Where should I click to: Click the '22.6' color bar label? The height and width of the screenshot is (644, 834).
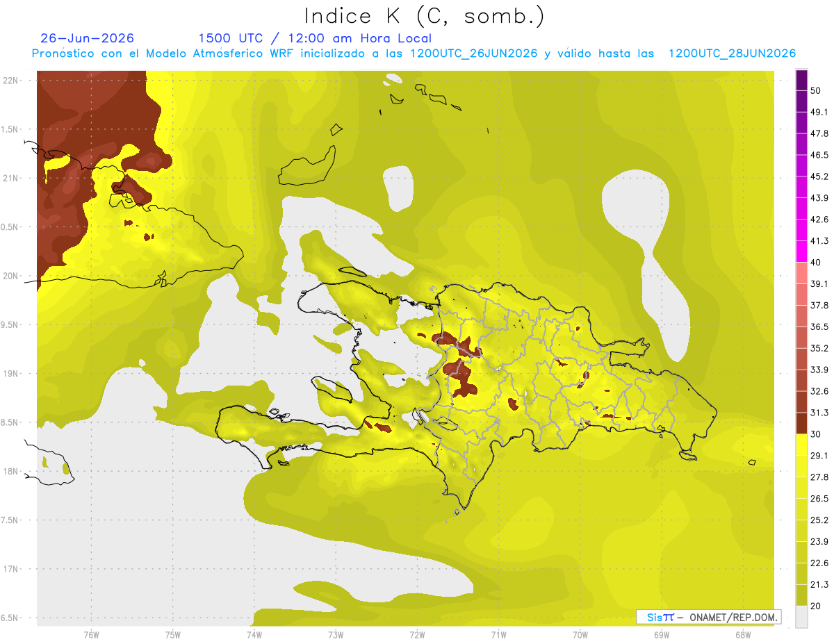click(x=819, y=563)
